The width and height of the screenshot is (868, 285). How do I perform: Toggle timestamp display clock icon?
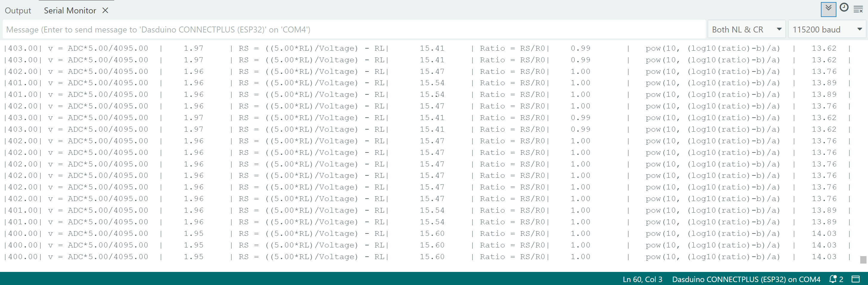[x=844, y=8]
